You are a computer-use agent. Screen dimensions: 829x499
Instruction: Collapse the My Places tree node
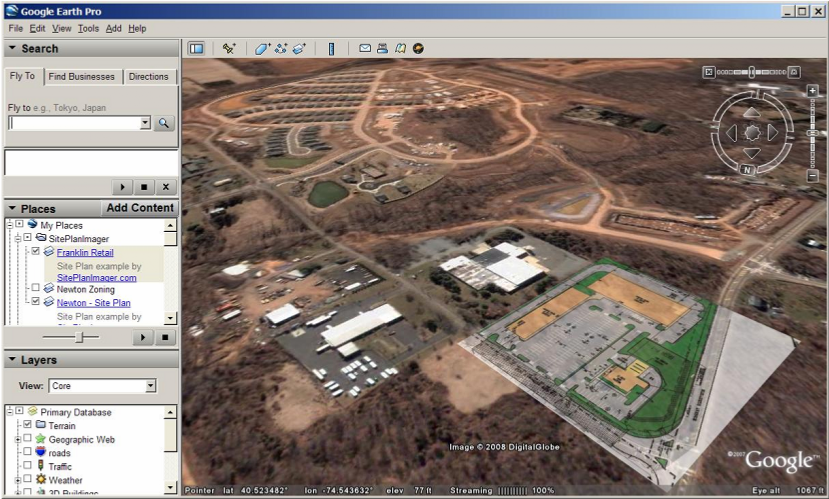tap(9, 225)
